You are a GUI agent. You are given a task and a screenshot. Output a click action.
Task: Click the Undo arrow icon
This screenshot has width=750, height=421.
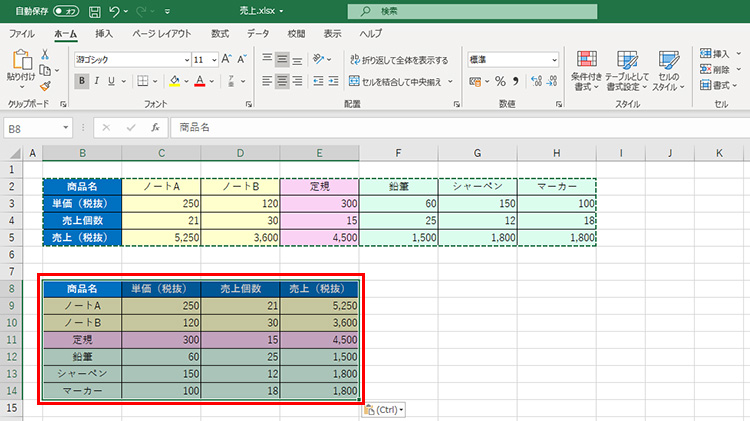point(115,12)
